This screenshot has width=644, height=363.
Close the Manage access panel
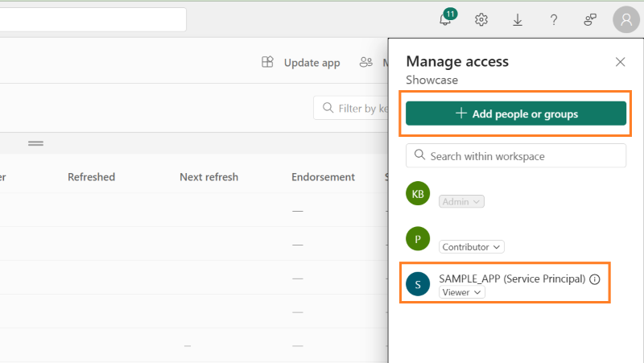(620, 62)
